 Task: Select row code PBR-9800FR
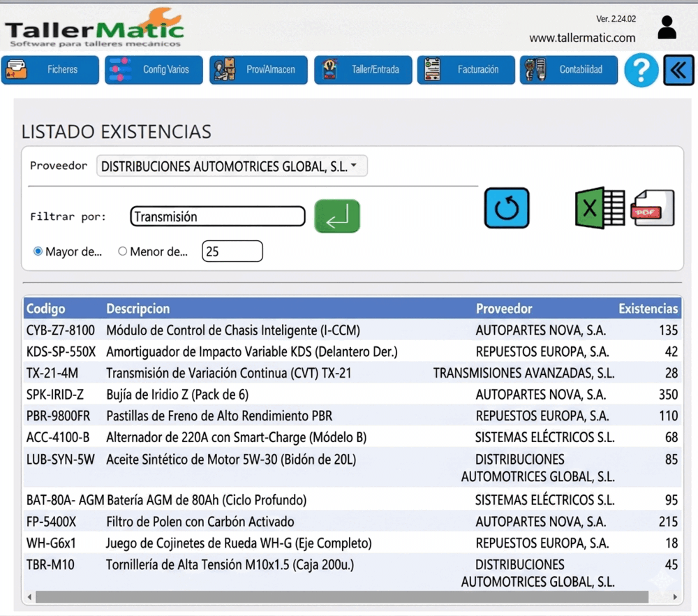click(58, 416)
